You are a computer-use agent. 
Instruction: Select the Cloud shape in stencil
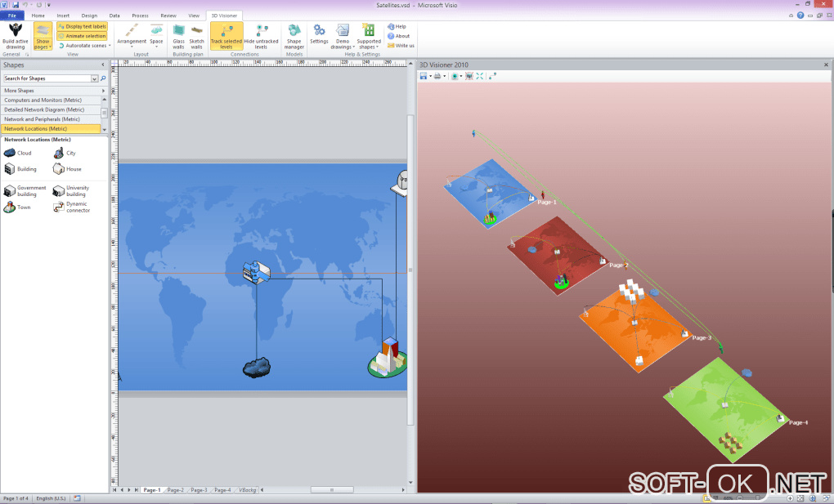17,153
